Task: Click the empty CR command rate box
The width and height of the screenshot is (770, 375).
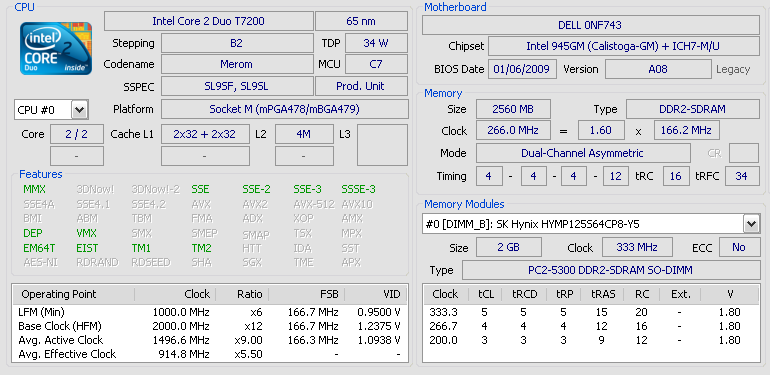Action: (744, 153)
